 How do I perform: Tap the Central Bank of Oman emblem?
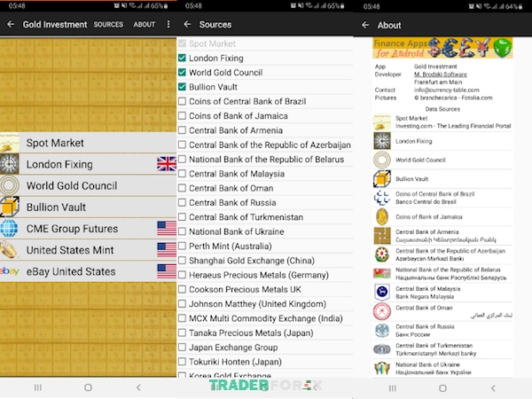click(382, 311)
